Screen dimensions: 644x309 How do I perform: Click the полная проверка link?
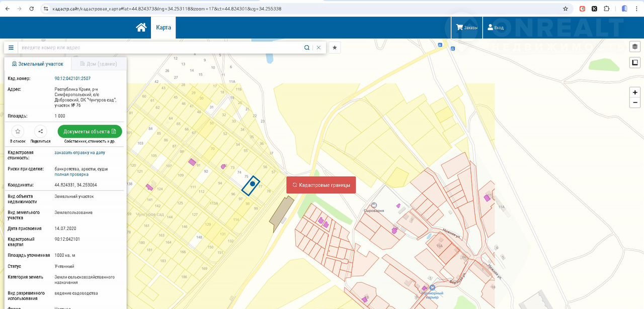(x=71, y=174)
